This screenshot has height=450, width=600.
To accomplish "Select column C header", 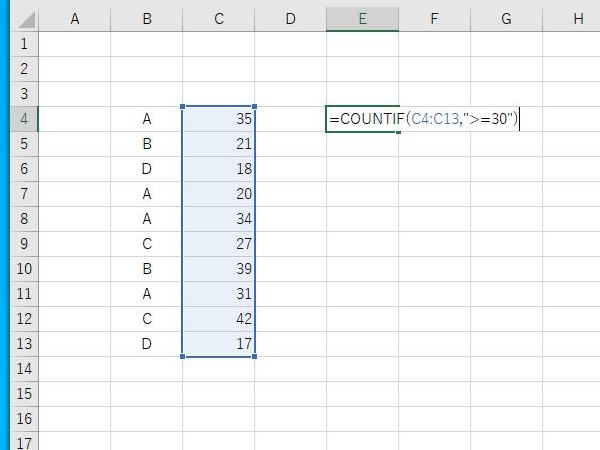I will tap(219, 19).
